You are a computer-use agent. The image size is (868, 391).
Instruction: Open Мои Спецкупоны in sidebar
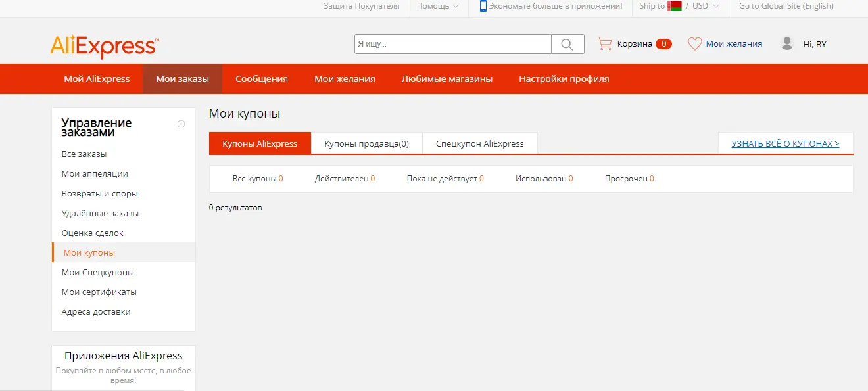(98, 273)
